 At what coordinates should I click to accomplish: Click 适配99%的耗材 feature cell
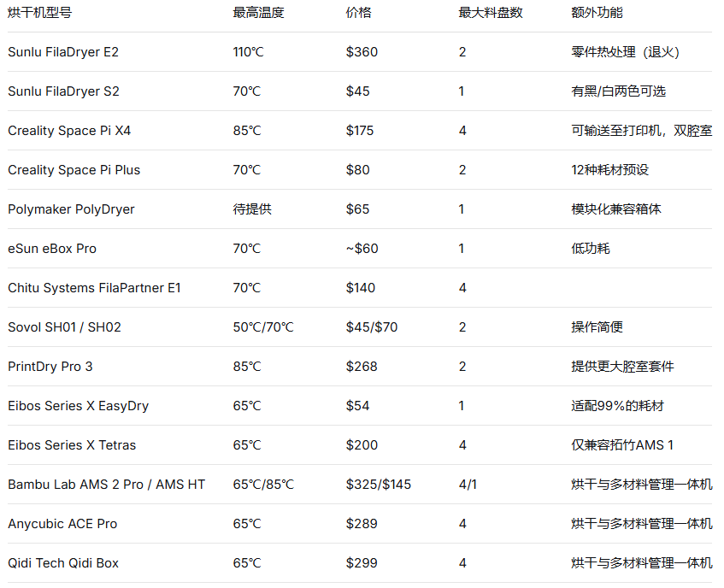pyautogui.click(x=617, y=406)
